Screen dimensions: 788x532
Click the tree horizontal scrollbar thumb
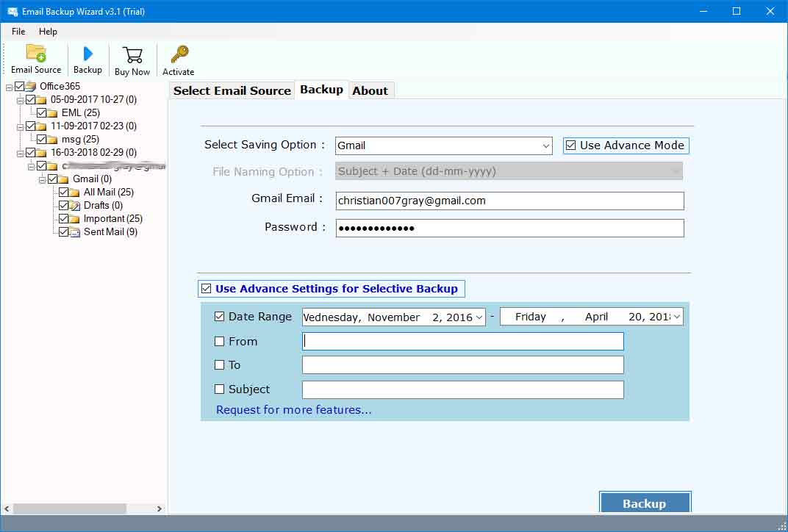(x=69, y=509)
